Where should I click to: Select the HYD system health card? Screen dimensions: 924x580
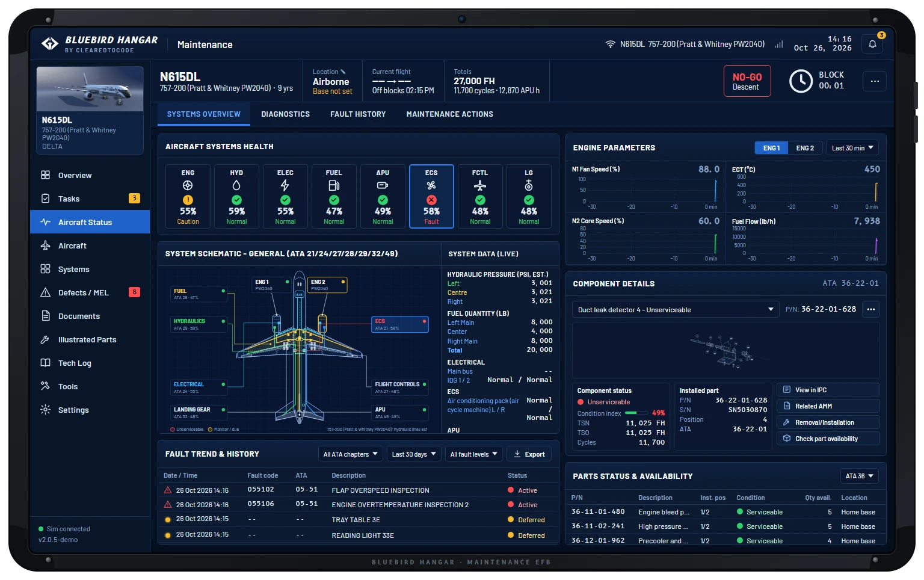coord(236,196)
